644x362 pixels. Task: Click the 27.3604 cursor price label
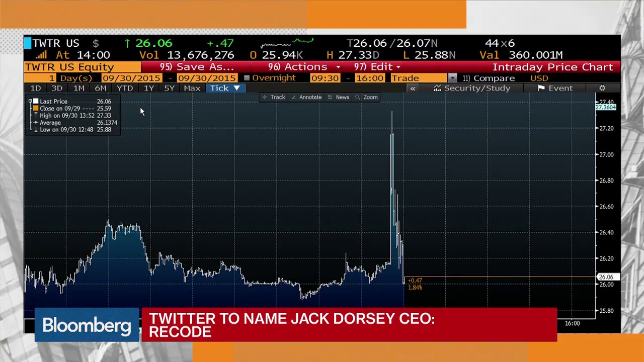pyautogui.click(x=606, y=107)
